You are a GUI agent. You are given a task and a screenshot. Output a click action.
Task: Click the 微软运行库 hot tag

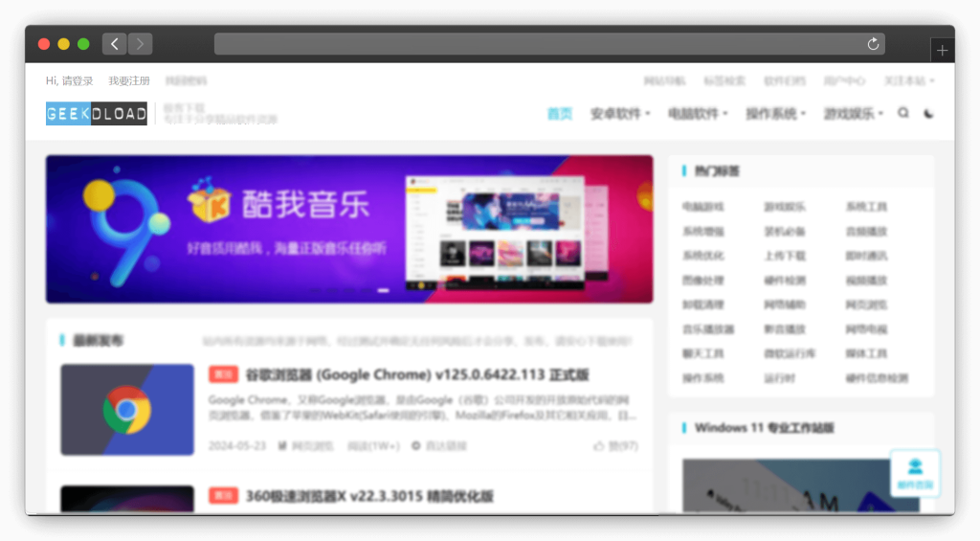pyautogui.click(x=790, y=353)
